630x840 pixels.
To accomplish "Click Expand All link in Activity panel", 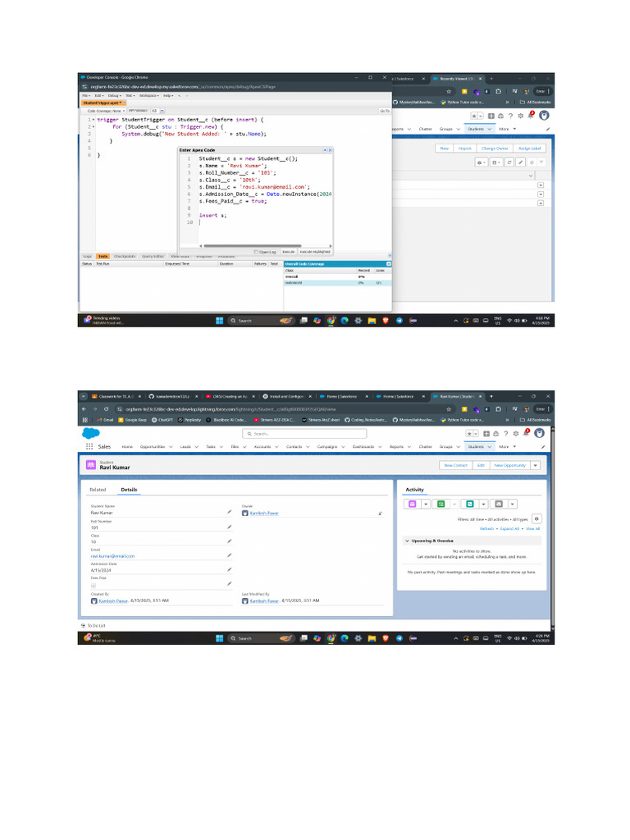I will click(x=509, y=529).
